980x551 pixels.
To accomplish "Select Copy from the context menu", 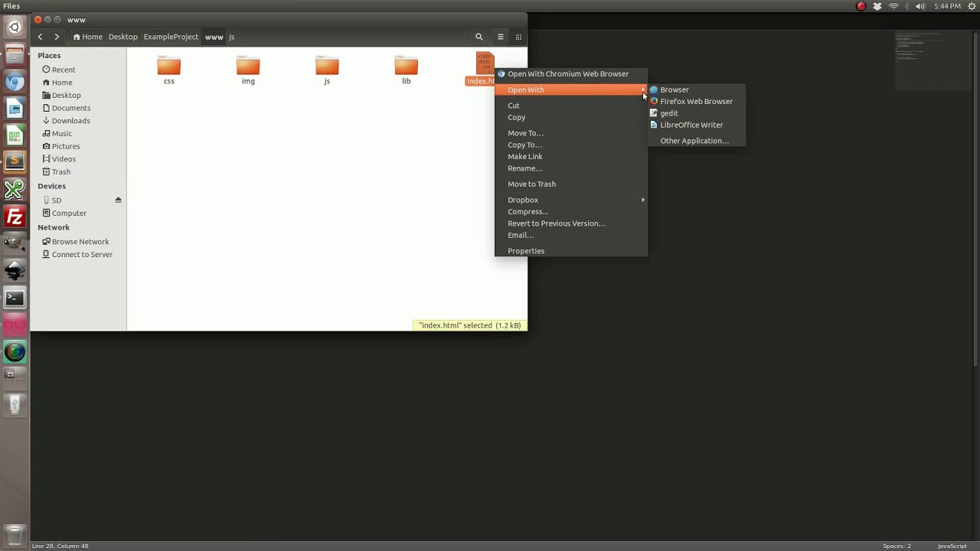I will (x=571, y=117).
